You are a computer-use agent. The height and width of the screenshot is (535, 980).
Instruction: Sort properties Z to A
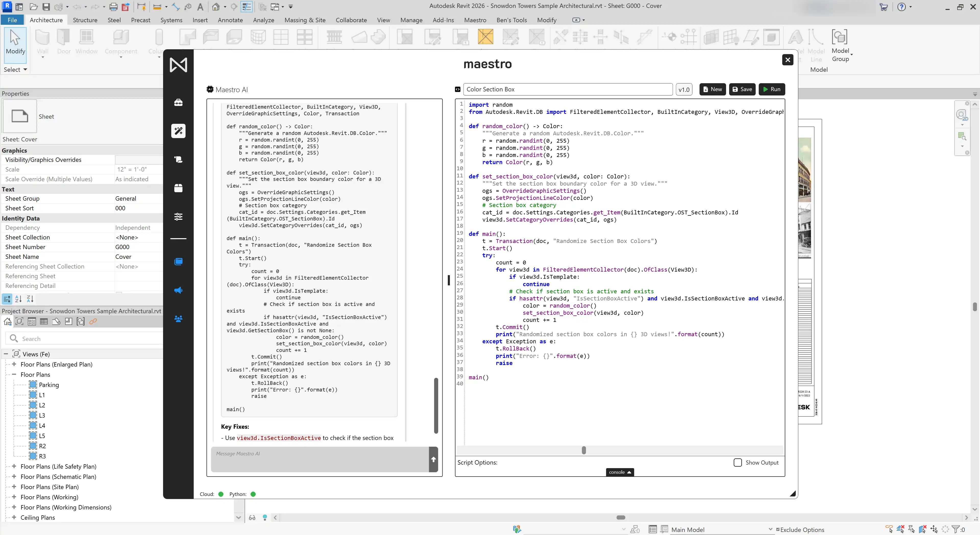(30, 299)
